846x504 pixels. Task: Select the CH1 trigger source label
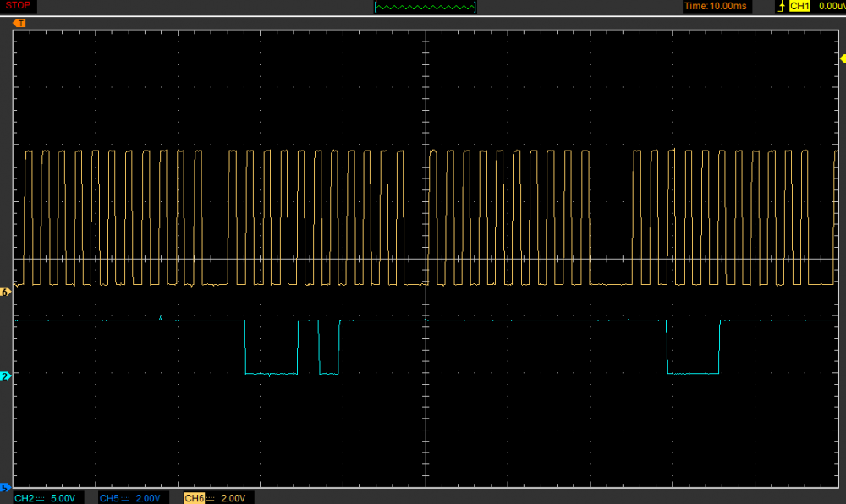pyautogui.click(x=800, y=7)
